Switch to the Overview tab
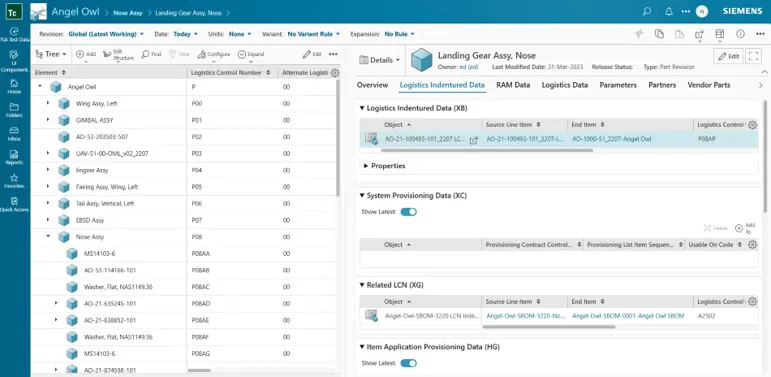Screen dimensions: 771x377 click(x=372, y=85)
